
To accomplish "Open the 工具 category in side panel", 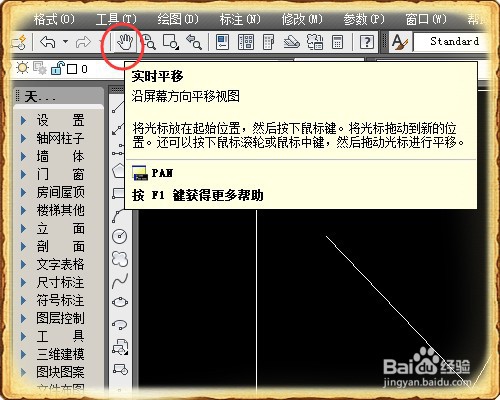I will pyautogui.click(x=60, y=336).
